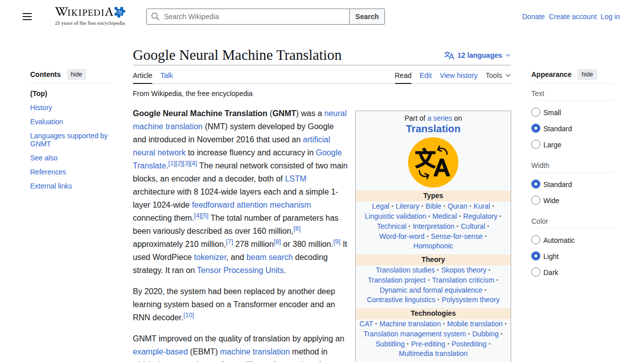
Task: Select Automatic color mode
Action: tap(536, 240)
